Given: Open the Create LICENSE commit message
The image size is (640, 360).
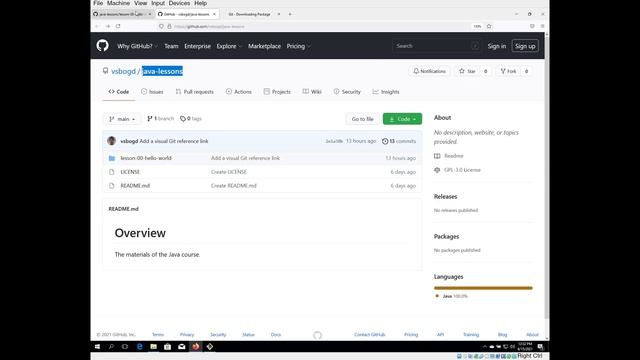Looking at the screenshot, I should tap(229, 172).
